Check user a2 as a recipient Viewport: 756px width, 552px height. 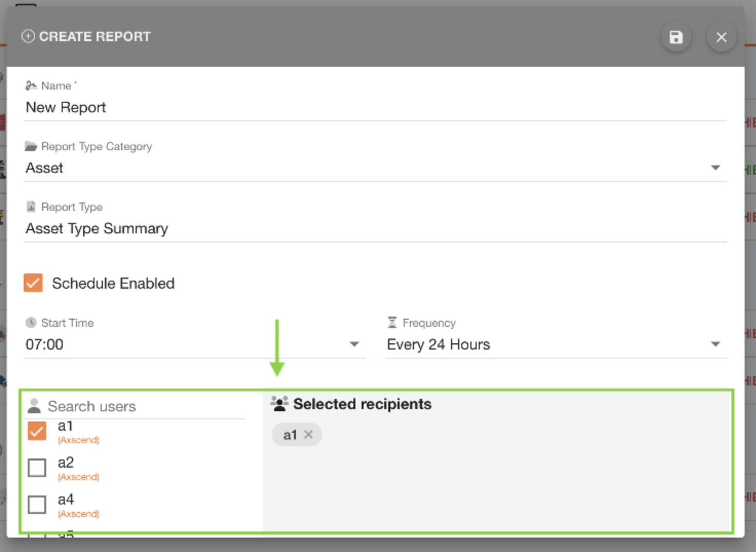tap(36, 468)
